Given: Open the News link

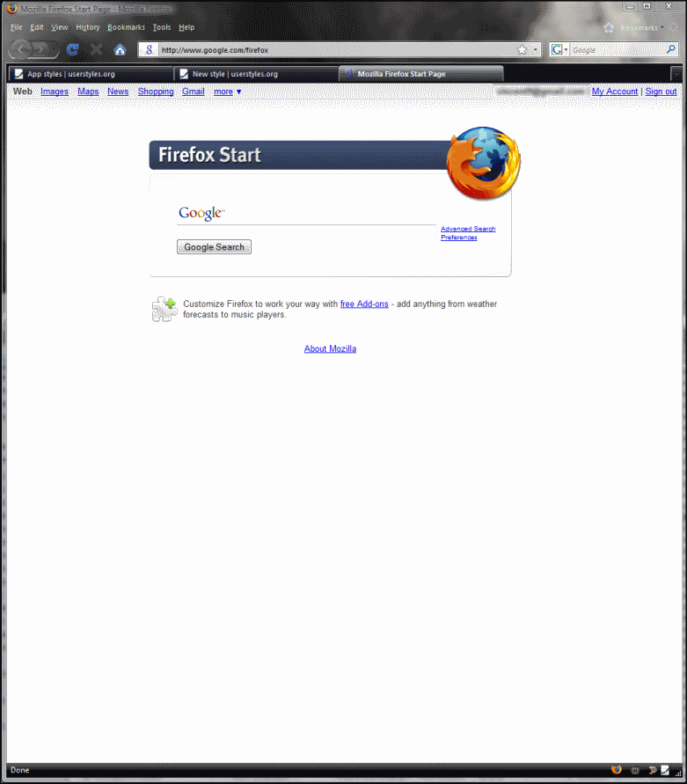Looking at the screenshot, I should tap(118, 92).
